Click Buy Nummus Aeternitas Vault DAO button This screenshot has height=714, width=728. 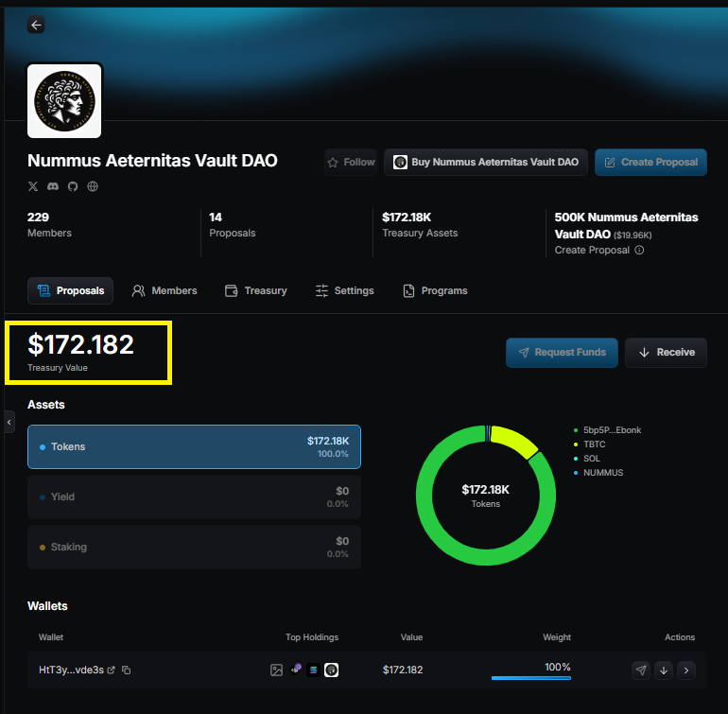[486, 162]
